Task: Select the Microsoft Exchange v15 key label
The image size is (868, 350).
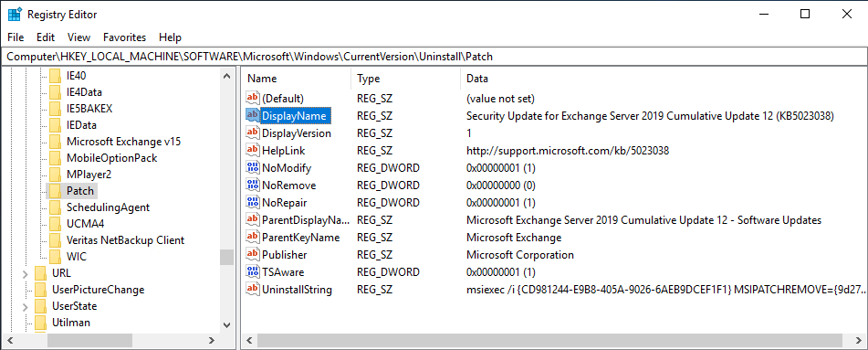Action: 123,142
